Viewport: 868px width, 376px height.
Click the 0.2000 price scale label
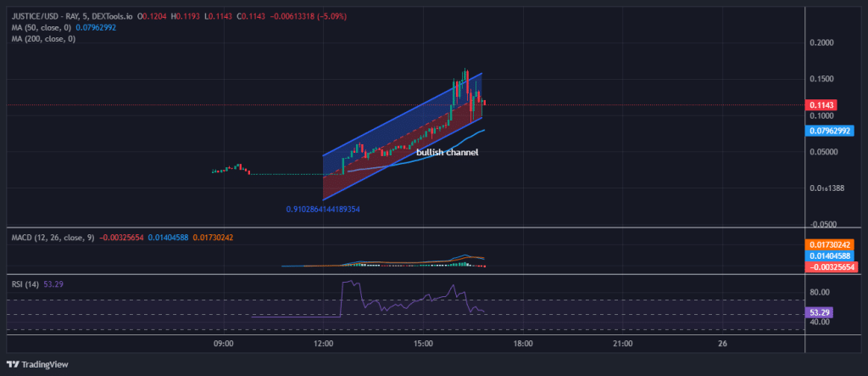[821, 42]
